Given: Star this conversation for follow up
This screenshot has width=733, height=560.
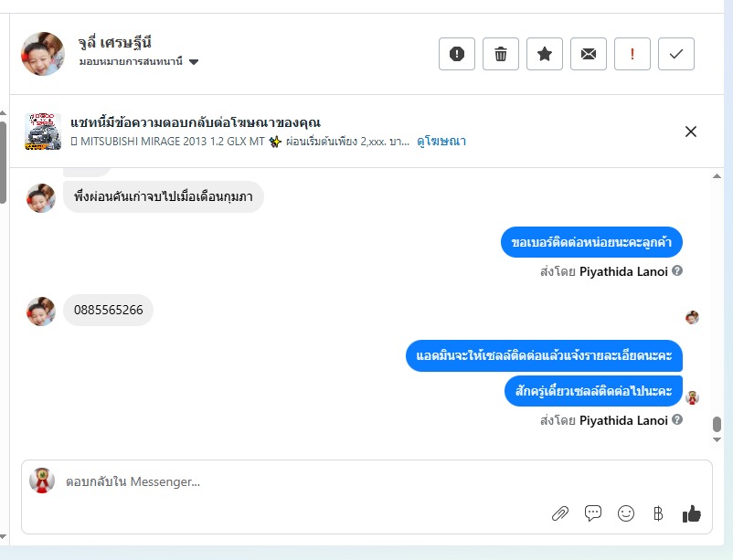Looking at the screenshot, I should click(x=545, y=54).
